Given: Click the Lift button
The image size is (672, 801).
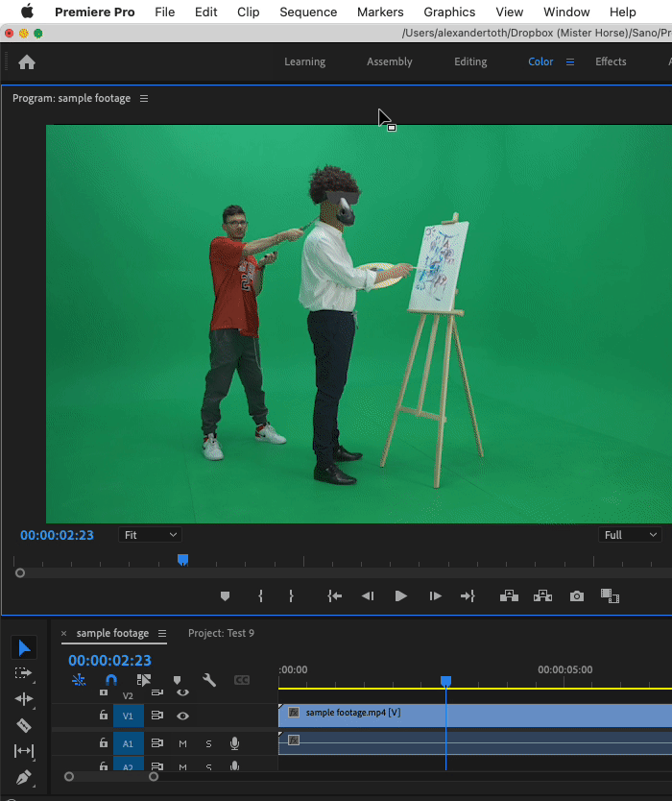Looking at the screenshot, I should 509,595.
